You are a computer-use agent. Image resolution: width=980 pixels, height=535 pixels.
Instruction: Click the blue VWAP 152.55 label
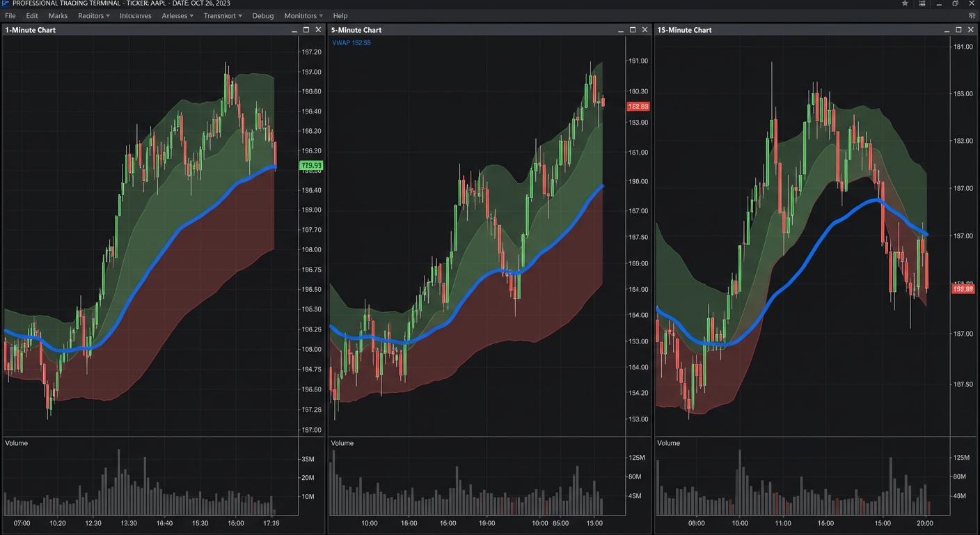(x=351, y=42)
